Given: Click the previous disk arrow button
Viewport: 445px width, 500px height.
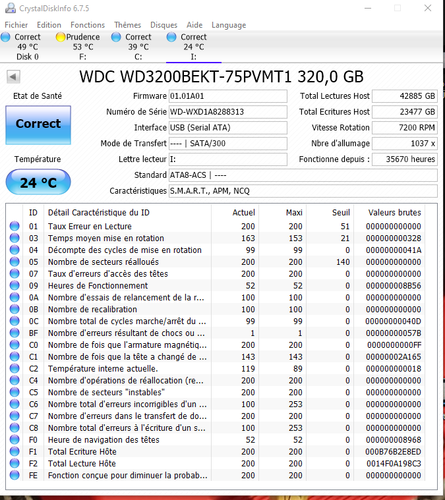Looking at the screenshot, I should point(13,77).
